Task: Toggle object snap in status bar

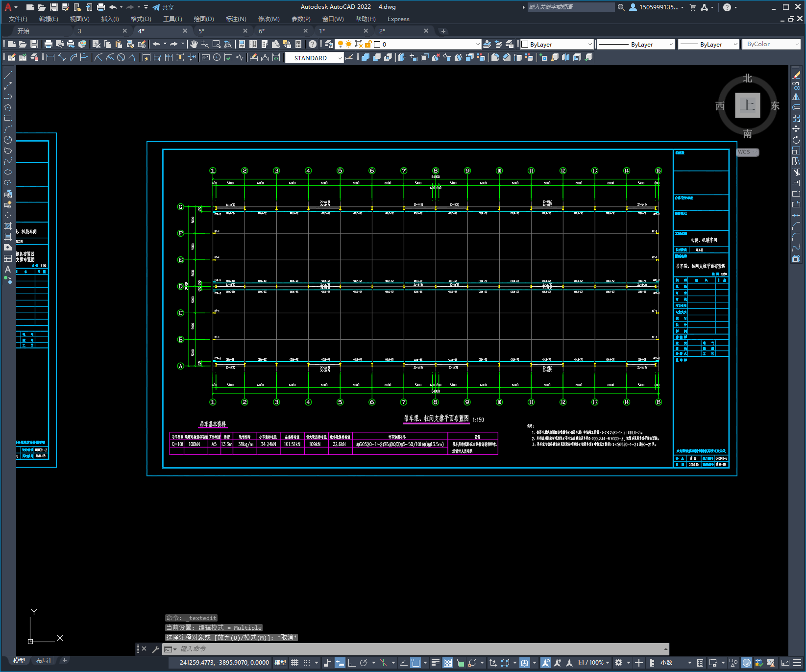Action: [415, 663]
